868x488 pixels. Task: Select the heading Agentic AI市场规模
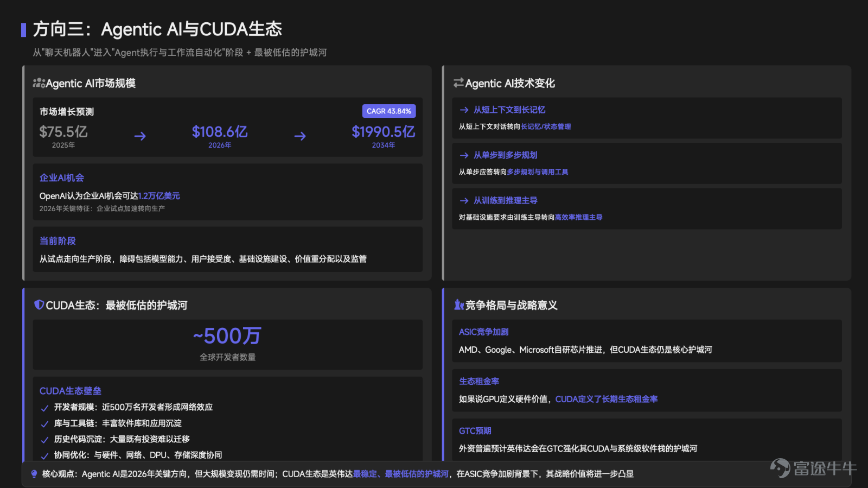point(91,83)
